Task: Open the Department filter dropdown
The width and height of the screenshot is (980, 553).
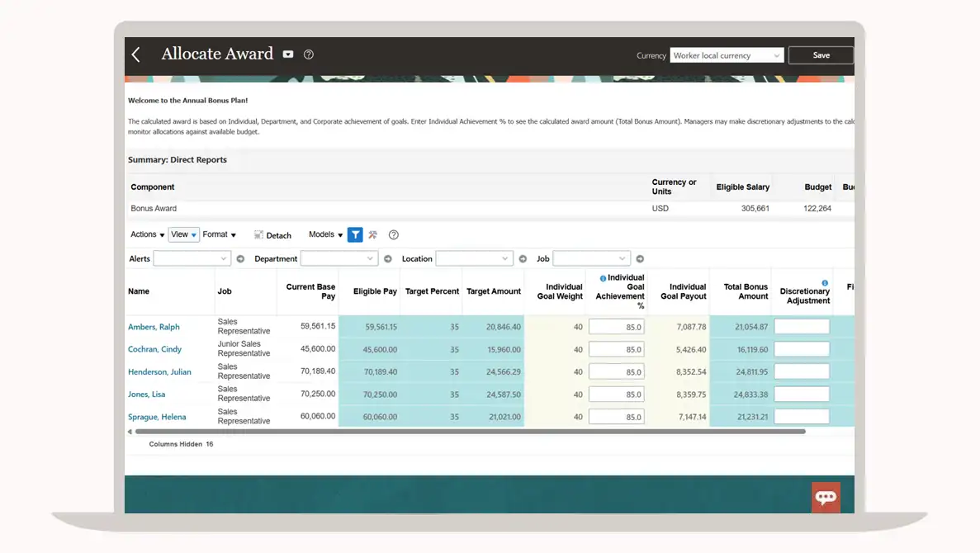Action: click(x=339, y=259)
